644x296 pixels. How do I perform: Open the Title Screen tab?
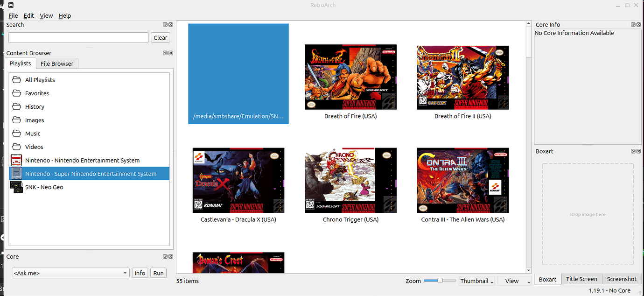pyautogui.click(x=581, y=279)
